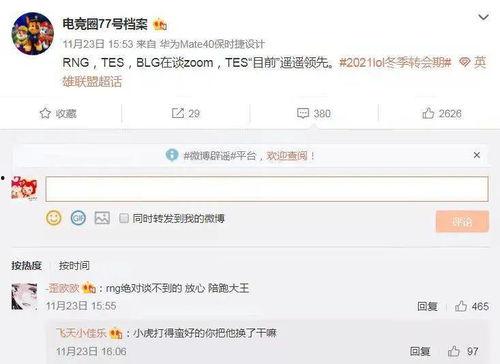The height and width of the screenshot is (364, 500).
Task: Click the 收藏 star icon
Action: [45, 113]
